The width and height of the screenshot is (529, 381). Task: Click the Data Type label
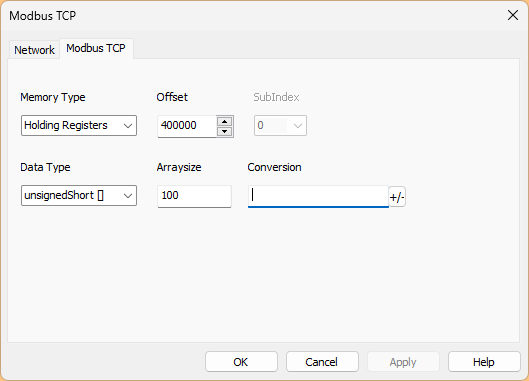tap(46, 167)
